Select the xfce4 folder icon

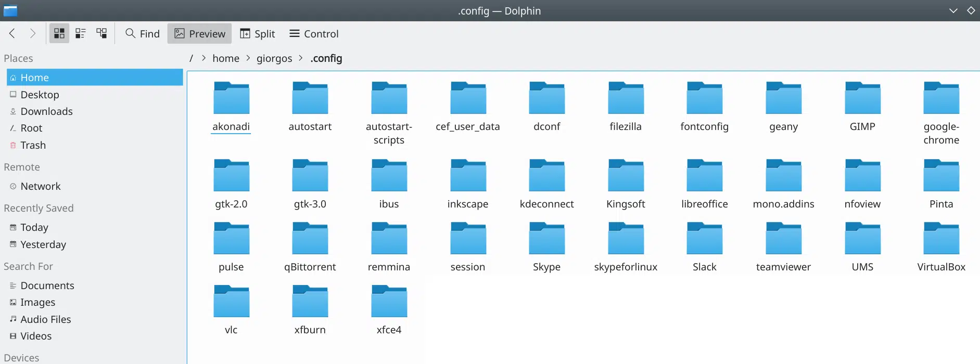(389, 301)
